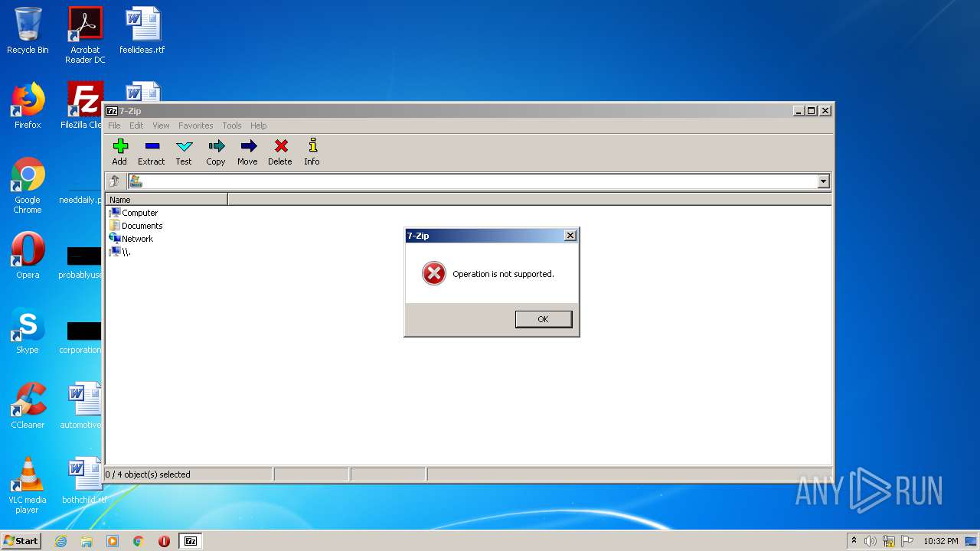This screenshot has height=551, width=980.
Task: Launch Opera desktop shortcut
Action: point(28,256)
